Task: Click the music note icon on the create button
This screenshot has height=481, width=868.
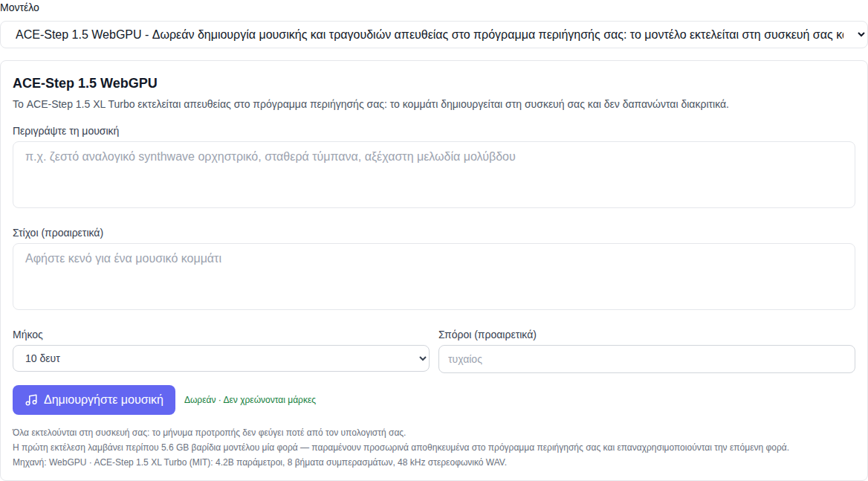Action: pyautogui.click(x=31, y=400)
